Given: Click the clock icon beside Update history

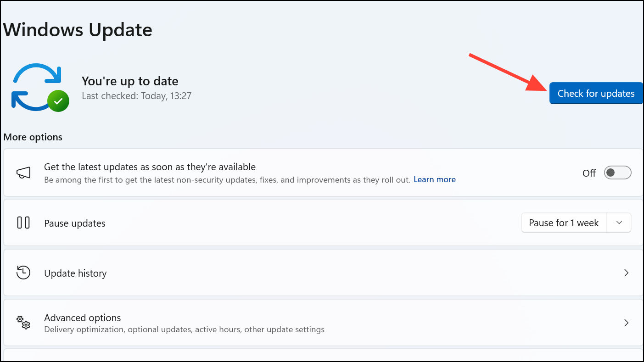Looking at the screenshot, I should [x=23, y=273].
